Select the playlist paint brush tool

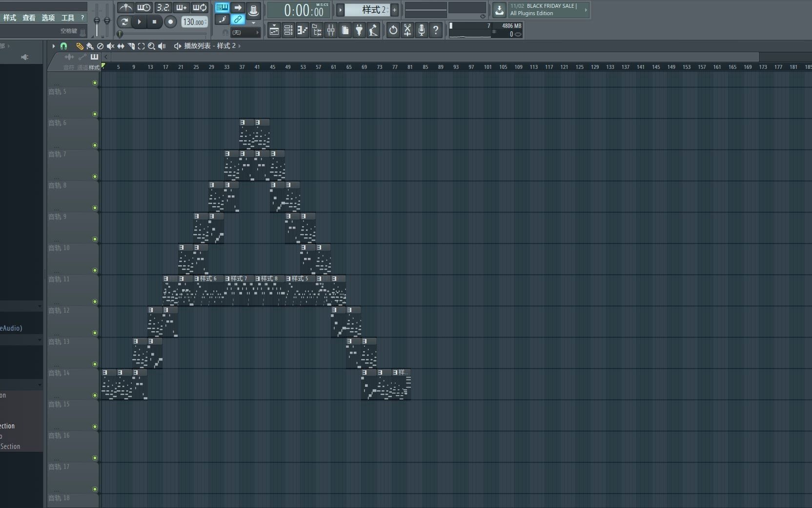(x=90, y=46)
